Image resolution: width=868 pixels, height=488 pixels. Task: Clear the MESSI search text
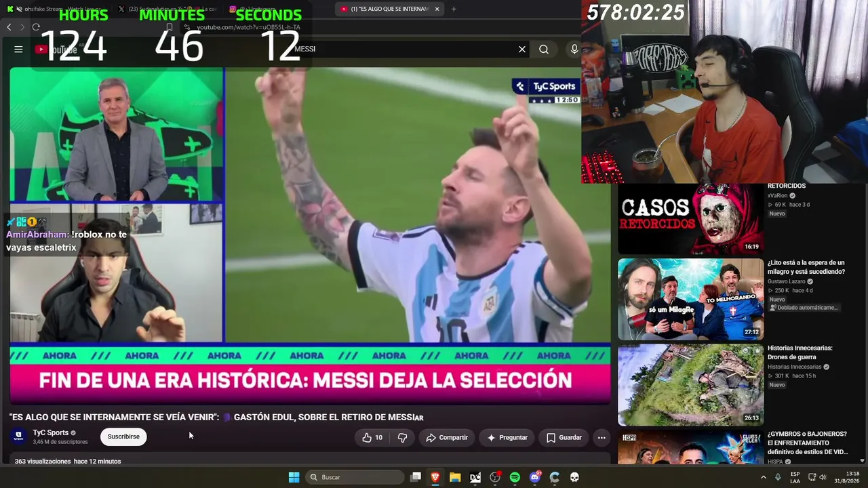[x=522, y=49]
